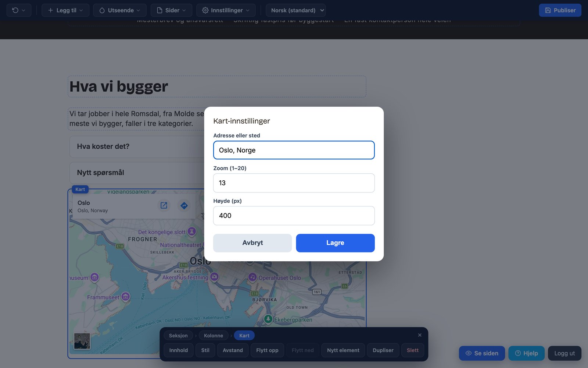588x368 pixels.
Task: Get directions icon in Oslo card
Action: [x=184, y=205]
